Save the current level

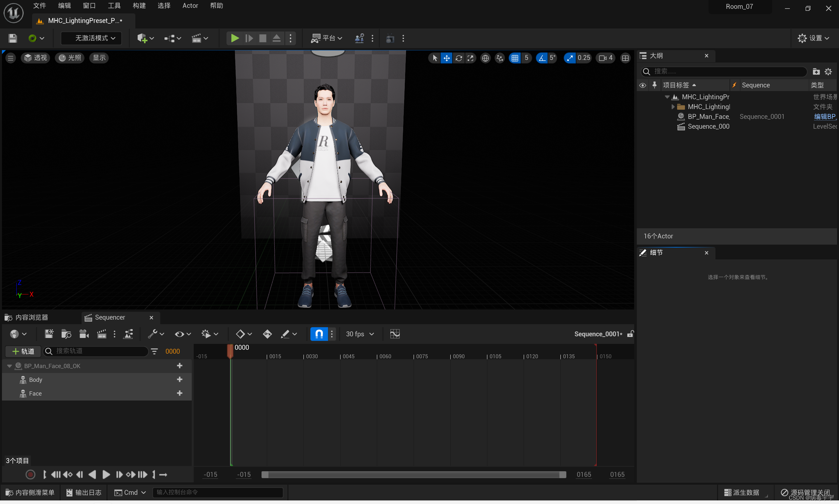(12, 38)
